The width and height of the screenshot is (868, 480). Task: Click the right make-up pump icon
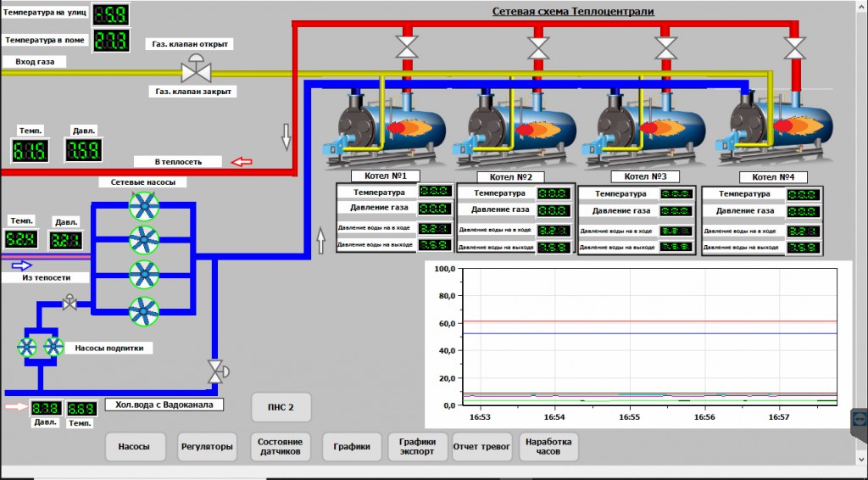coord(53,347)
